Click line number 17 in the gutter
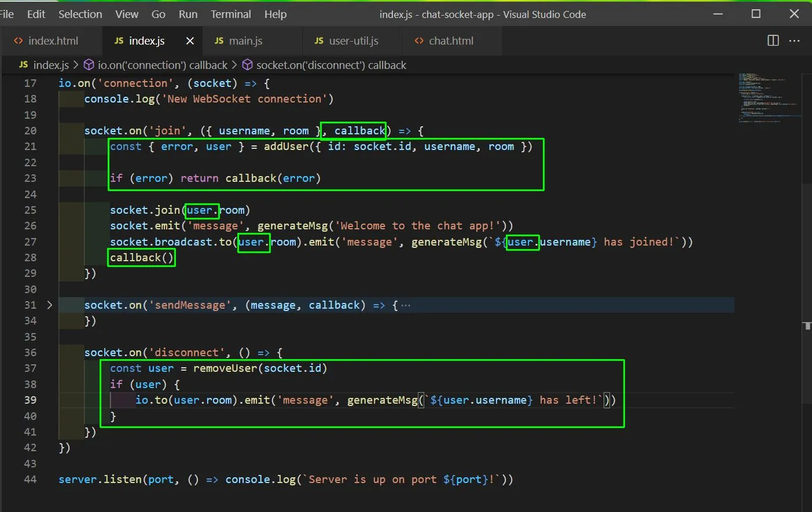812x512 pixels. [x=30, y=83]
